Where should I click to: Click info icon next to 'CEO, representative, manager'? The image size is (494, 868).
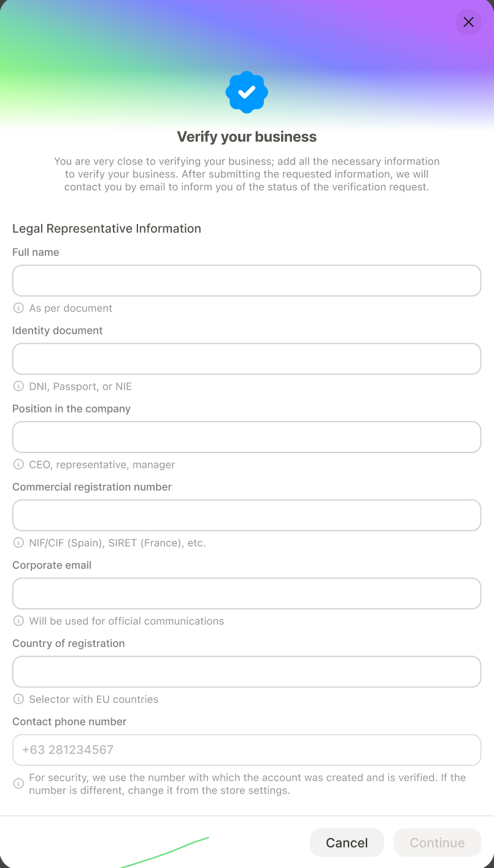coord(18,465)
